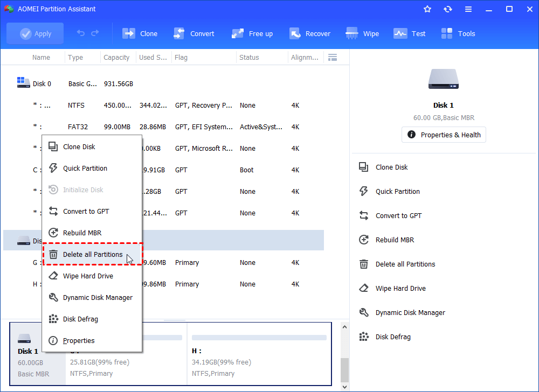The image size is (539, 392).
Task: Click the Properties & Health button
Action: point(444,135)
